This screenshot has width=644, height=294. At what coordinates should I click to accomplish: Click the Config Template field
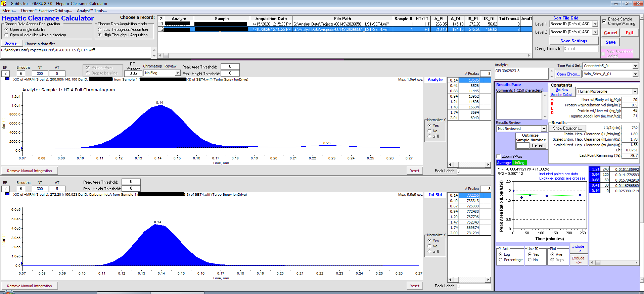point(581,49)
